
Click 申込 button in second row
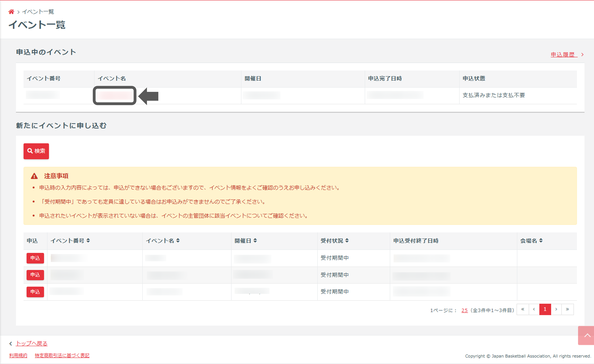(35, 275)
